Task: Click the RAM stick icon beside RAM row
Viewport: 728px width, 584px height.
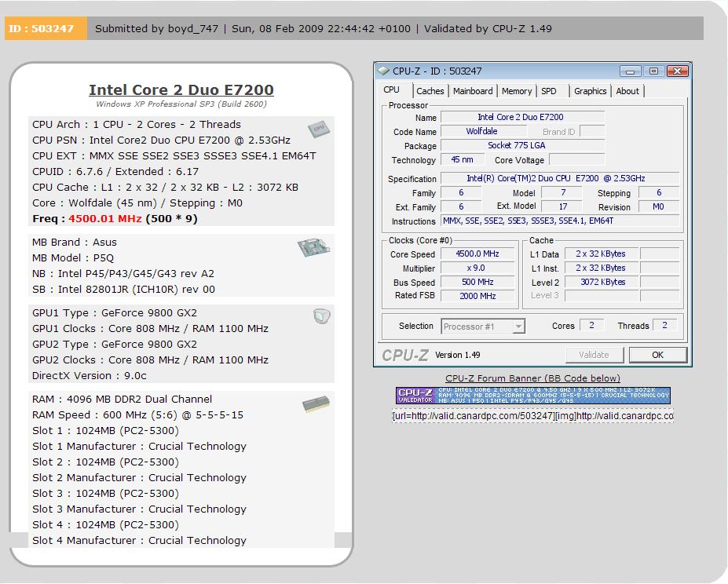Action: (316, 403)
